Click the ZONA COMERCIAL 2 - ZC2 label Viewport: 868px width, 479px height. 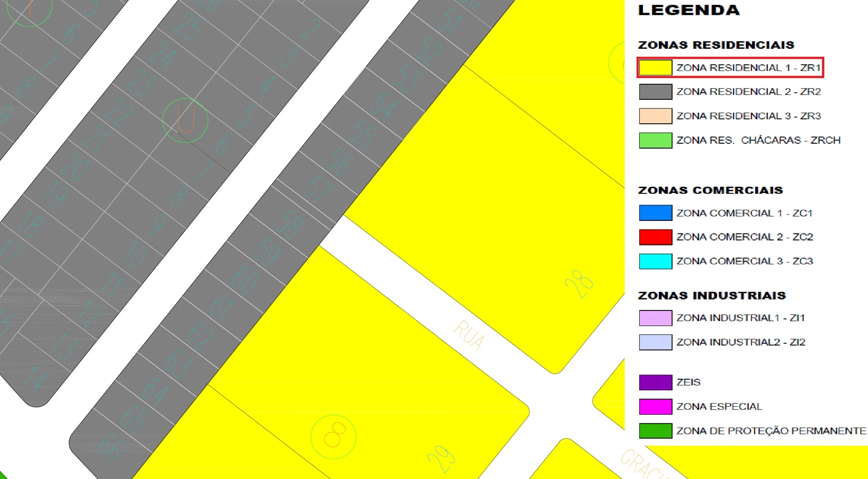[x=745, y=237]
